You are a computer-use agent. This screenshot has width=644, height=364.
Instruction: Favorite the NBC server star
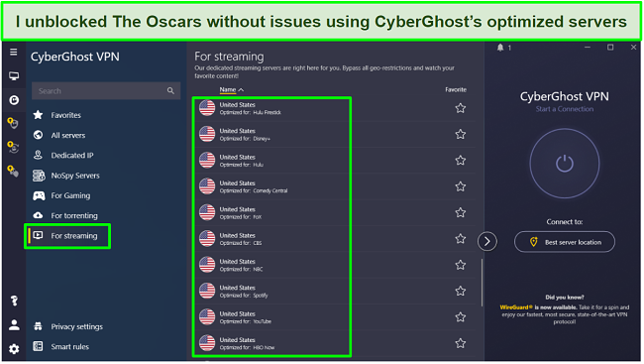coord(461,265)
